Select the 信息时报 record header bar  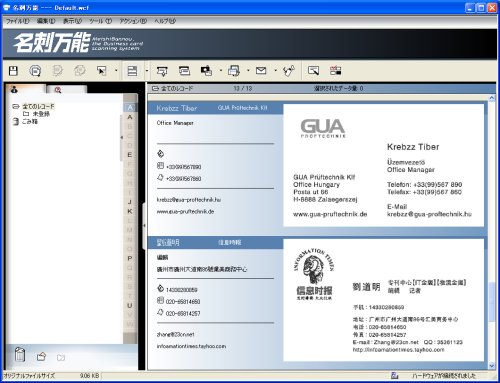(x=215, y=242)
